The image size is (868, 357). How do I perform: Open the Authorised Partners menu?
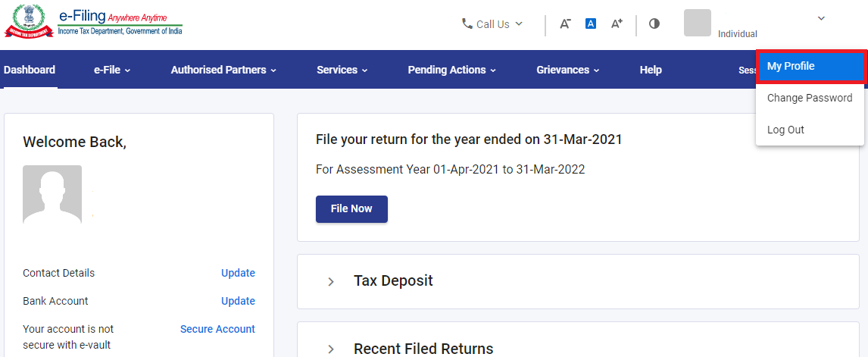click(223, 70)
